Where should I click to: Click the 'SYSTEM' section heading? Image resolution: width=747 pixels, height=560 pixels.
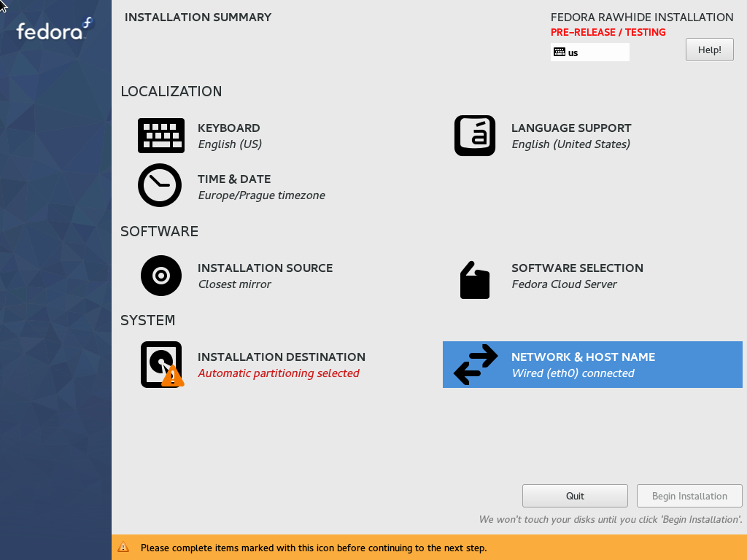pos(147,321)
